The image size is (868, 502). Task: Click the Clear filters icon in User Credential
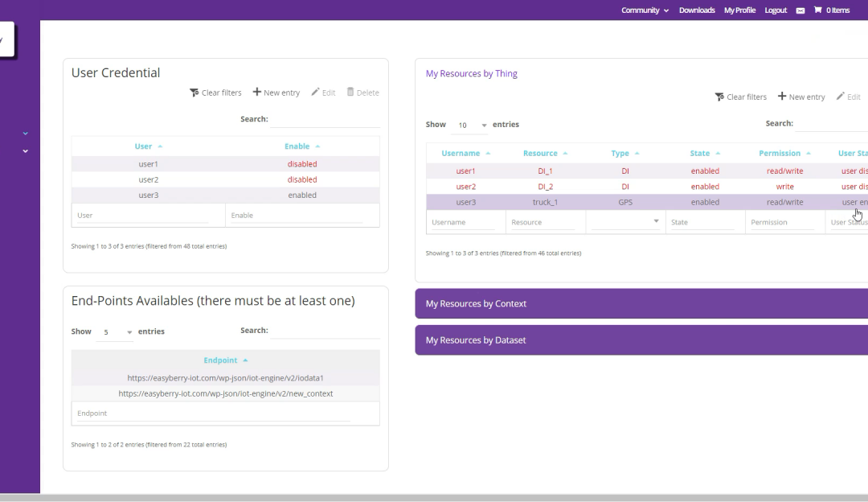(194, 93)
